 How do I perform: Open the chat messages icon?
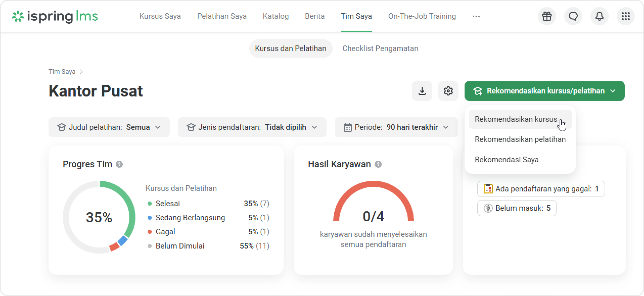pyautogui.click(x=573, y=16)
